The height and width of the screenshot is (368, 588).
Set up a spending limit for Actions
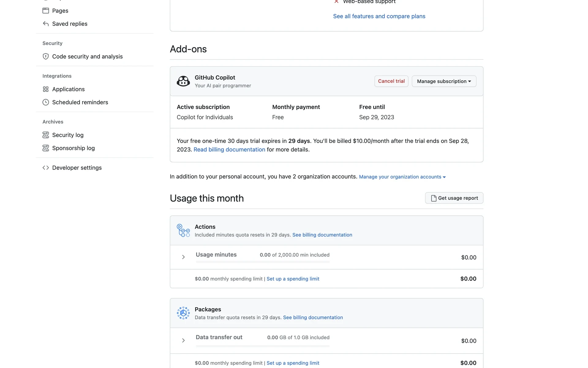pos(293,279)
